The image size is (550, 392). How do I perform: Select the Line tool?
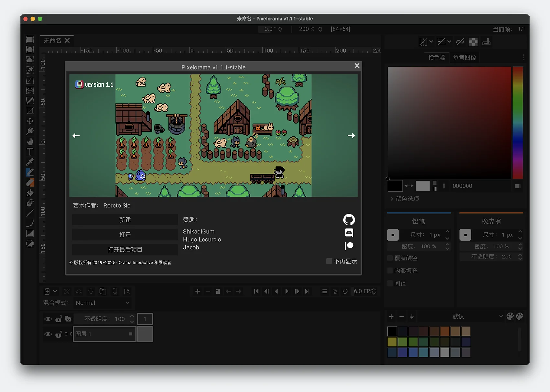click(x=30, y=213)
